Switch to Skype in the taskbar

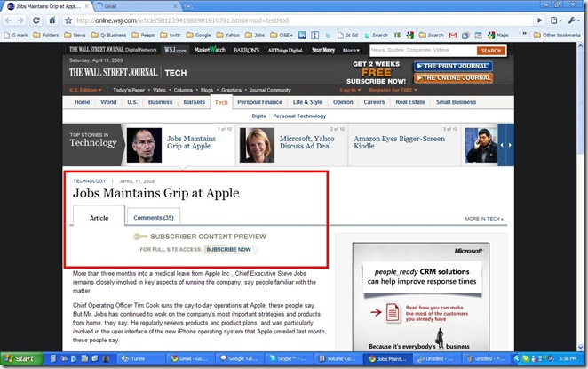(x=290, y=359)
